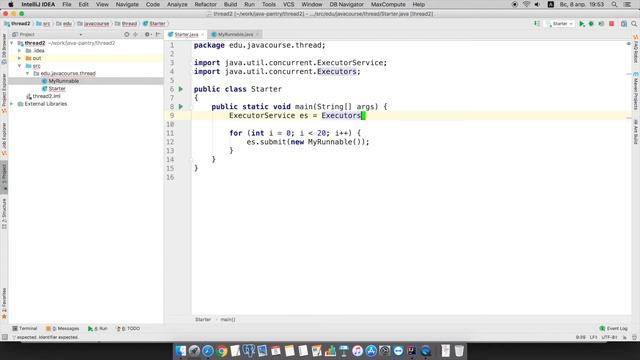
Task: Open iTunes from the Dock
Action: (357, 351)
